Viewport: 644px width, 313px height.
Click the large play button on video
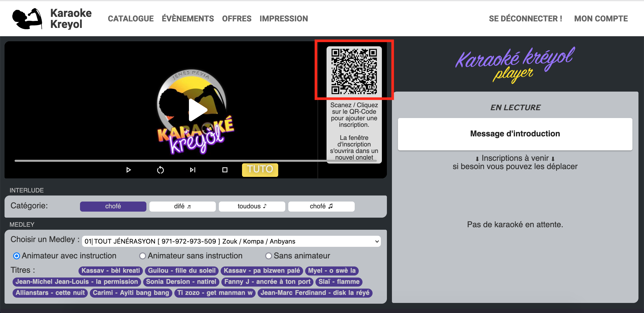(198, 110)
